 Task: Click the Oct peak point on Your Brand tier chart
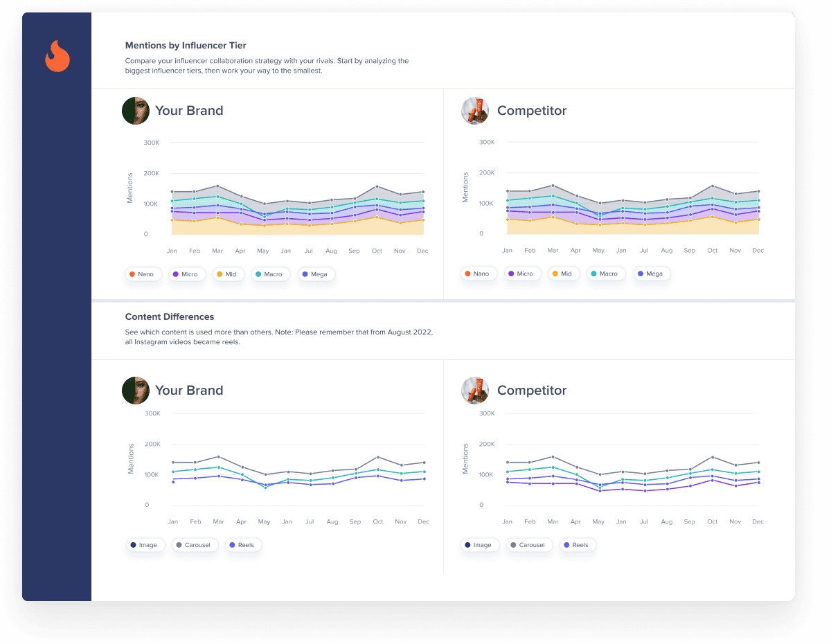tap(377, 186)
